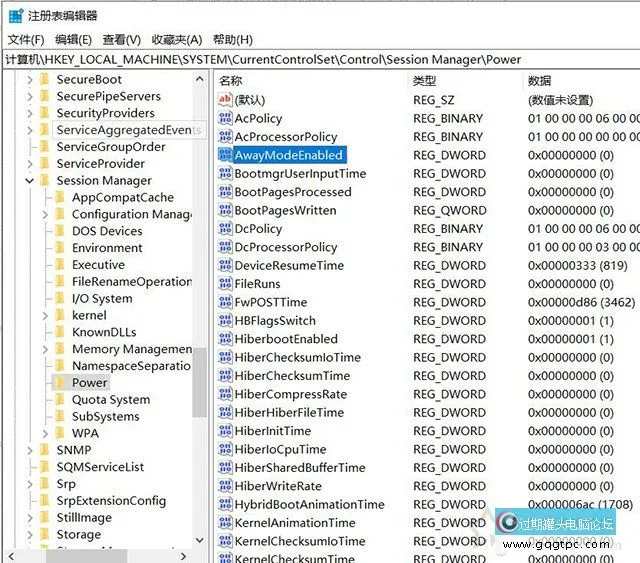640x563 pixels.
Task: Select the DOS Devices folder icon
Action: pos(60,231)
